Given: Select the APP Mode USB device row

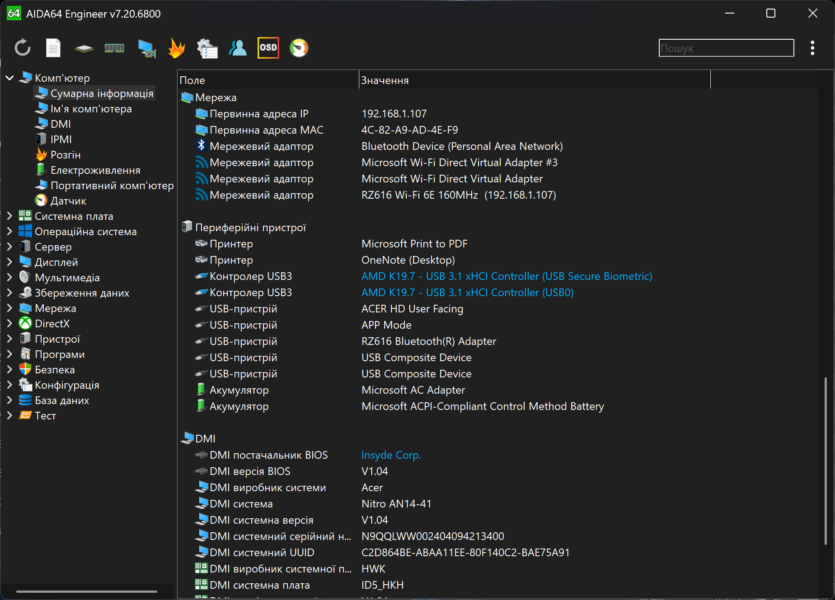Looking at the screenshot, I should pyautogui.click(x=497, y=325).
